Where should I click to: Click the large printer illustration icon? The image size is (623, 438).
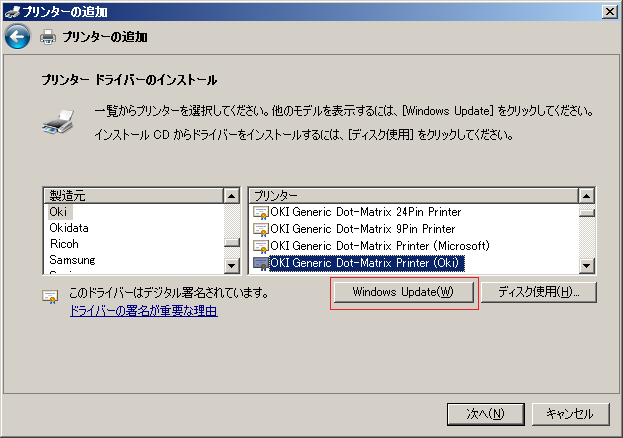pos(58,122)
